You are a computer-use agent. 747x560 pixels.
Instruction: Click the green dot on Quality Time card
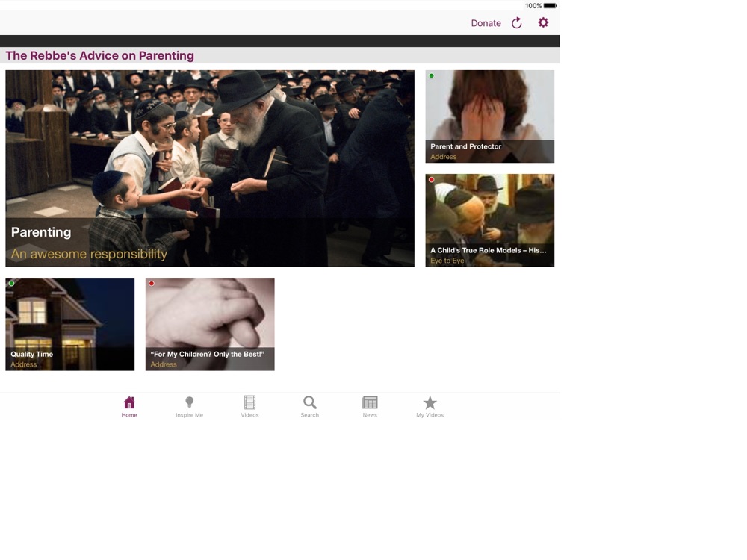11,283
